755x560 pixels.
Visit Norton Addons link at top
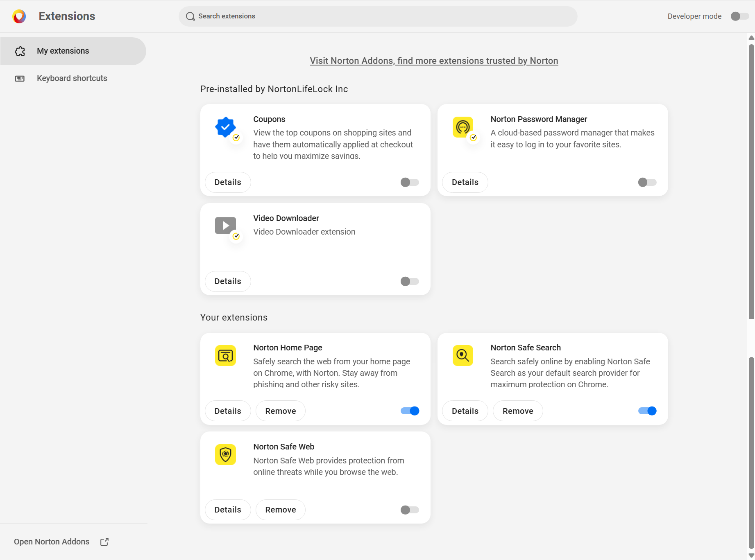[434, 61]
